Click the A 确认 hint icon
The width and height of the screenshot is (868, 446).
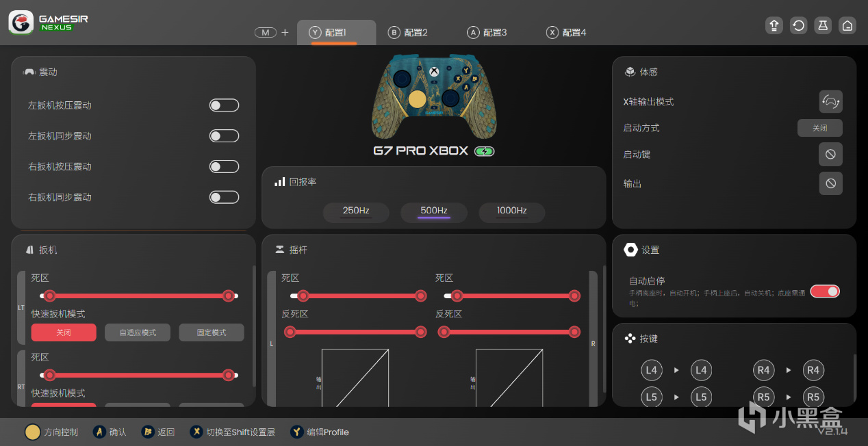[100, 432]
